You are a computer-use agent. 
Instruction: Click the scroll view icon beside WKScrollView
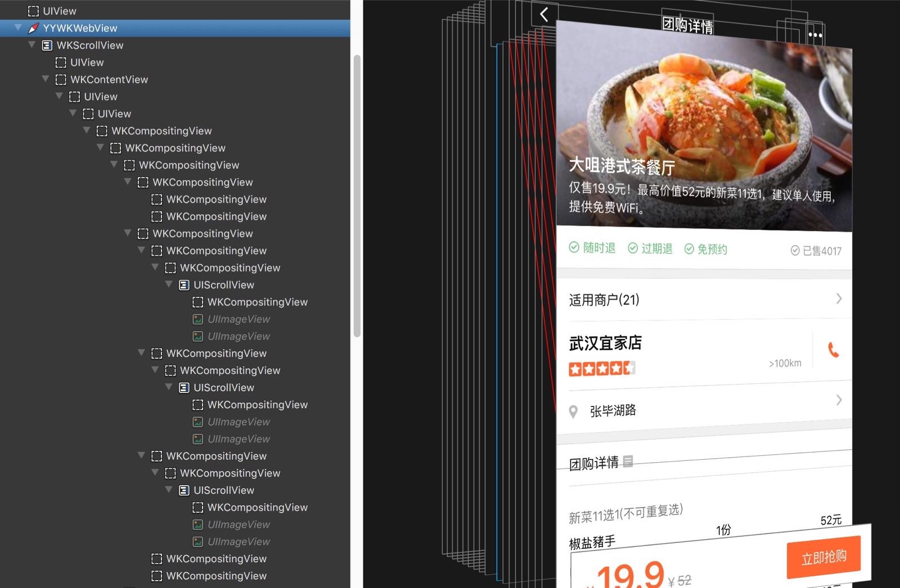coord(47,46)
